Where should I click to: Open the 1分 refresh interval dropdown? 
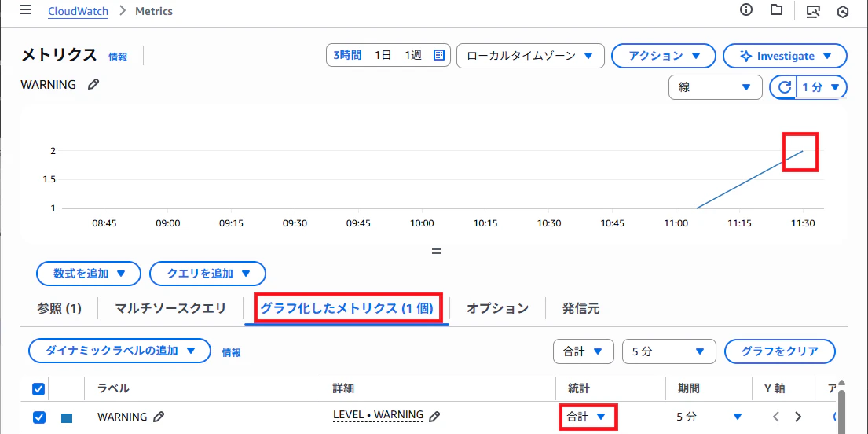click(822, 87)
